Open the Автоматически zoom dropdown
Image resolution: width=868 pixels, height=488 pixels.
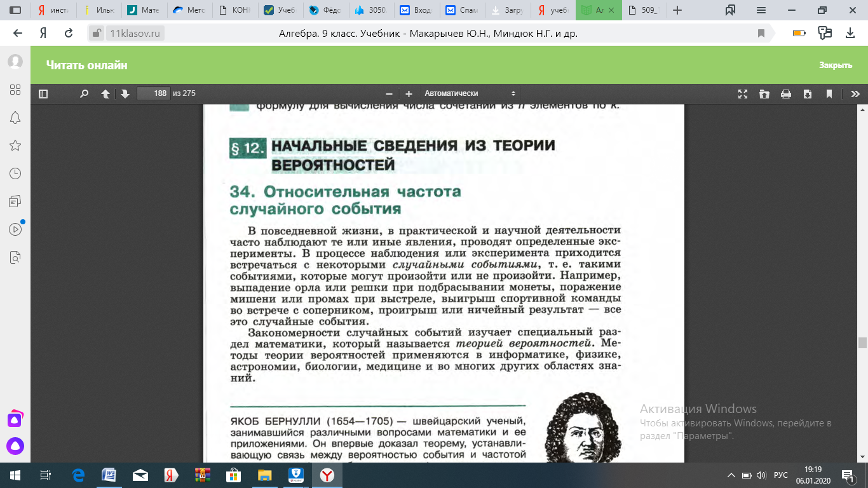[x=470, y=93]
